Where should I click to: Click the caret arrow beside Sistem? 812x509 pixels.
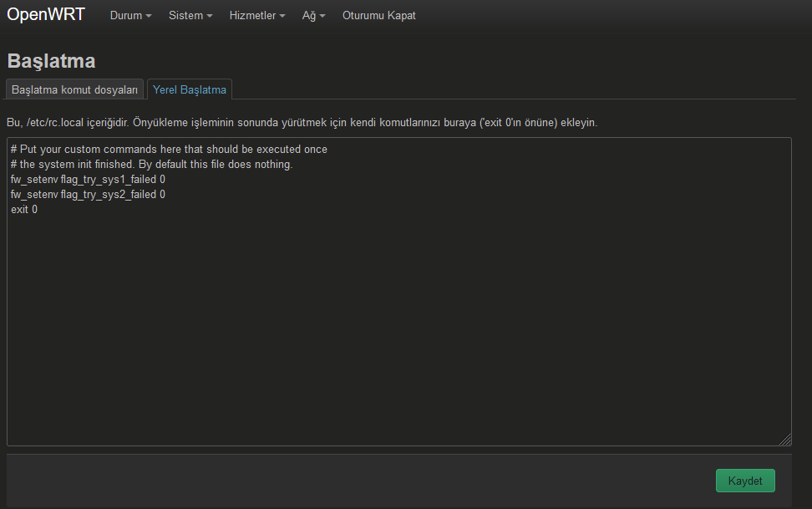pos(210,16)
